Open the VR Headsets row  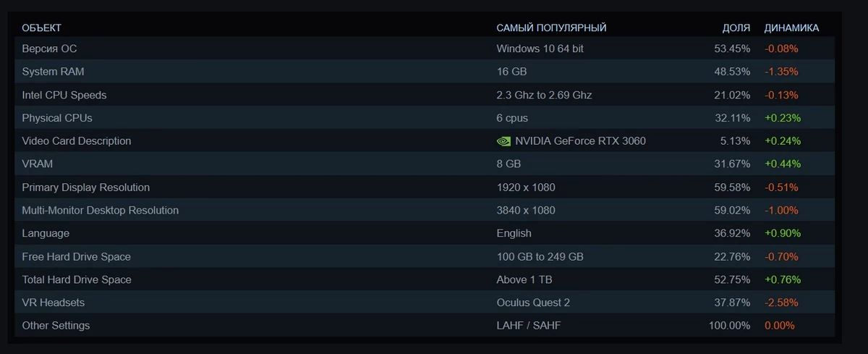[x=425, y=303]
